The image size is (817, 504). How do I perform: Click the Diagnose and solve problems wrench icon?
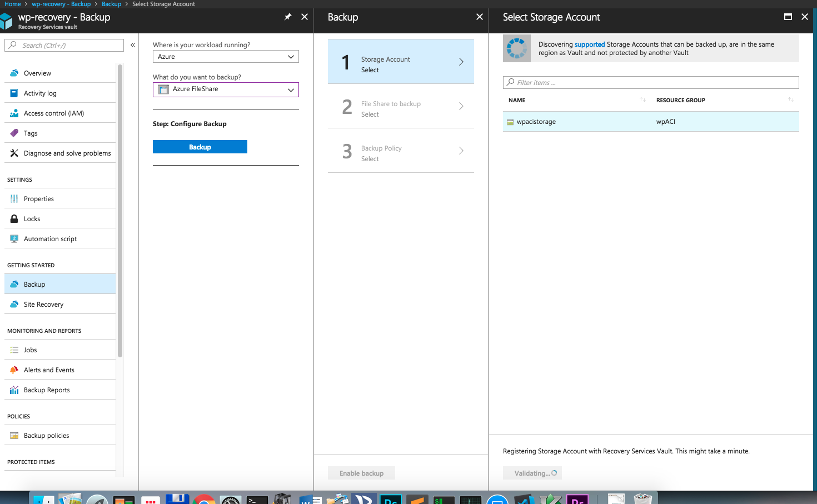14,153
